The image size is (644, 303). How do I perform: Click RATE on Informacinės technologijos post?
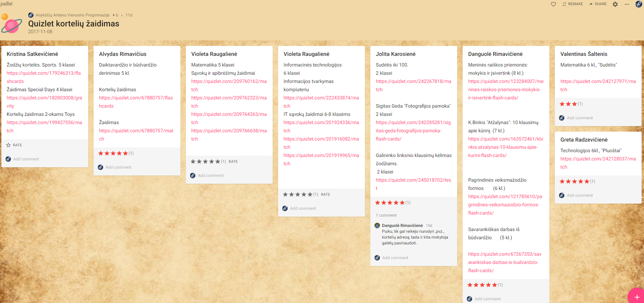pyautogui.click(x=325, y=194)
